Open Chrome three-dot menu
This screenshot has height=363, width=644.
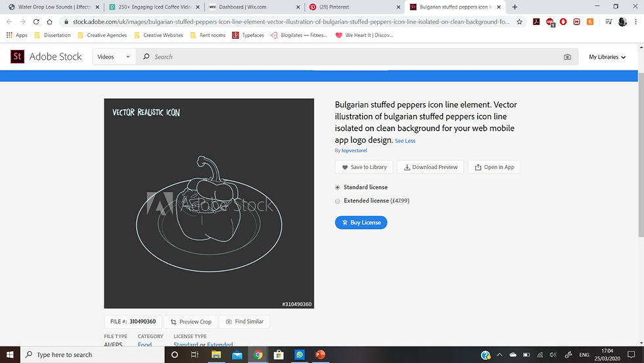click(x=636, y=22)
